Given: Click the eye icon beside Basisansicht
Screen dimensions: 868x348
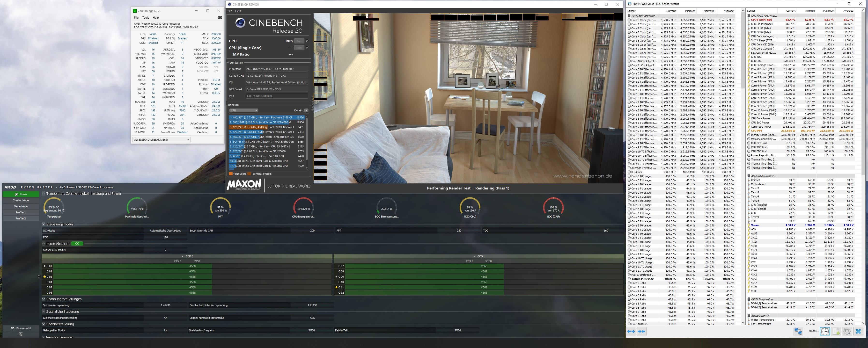Looking at the screenshot, I should (x=13, y=328).
